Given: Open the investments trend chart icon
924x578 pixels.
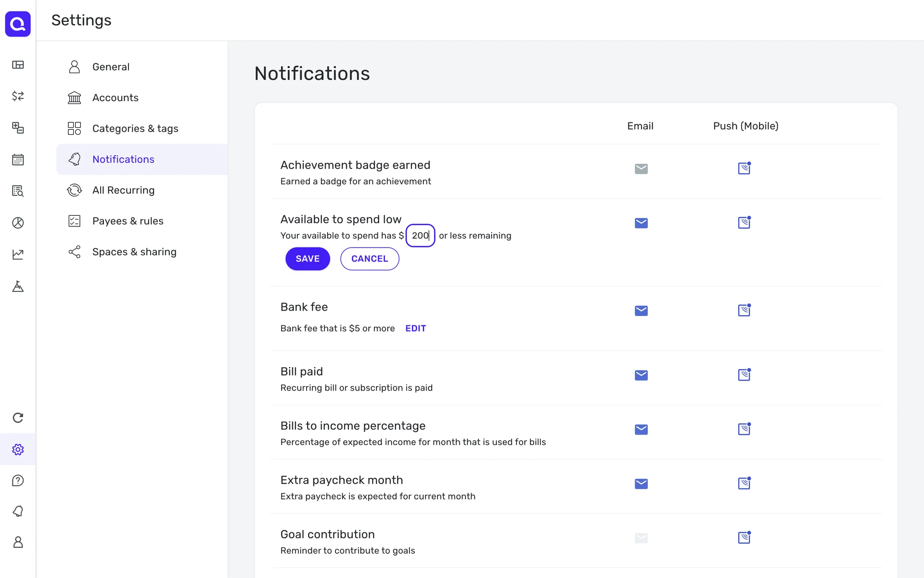Looking at the screenshot, I should (x=18, y=254).
